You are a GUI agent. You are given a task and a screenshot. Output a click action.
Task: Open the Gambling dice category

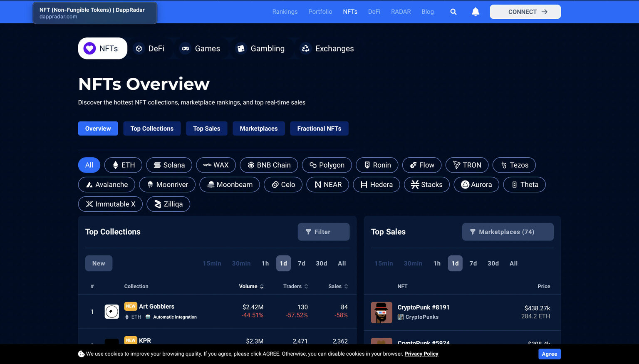click(x=241, y=49)
